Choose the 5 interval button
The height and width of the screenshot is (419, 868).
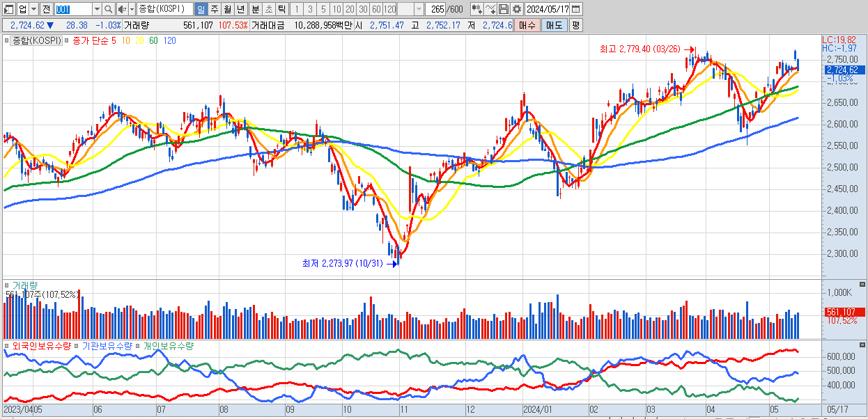point(323,9)
